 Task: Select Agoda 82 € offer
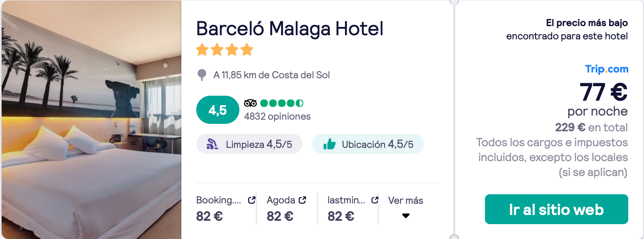(287, 208)
